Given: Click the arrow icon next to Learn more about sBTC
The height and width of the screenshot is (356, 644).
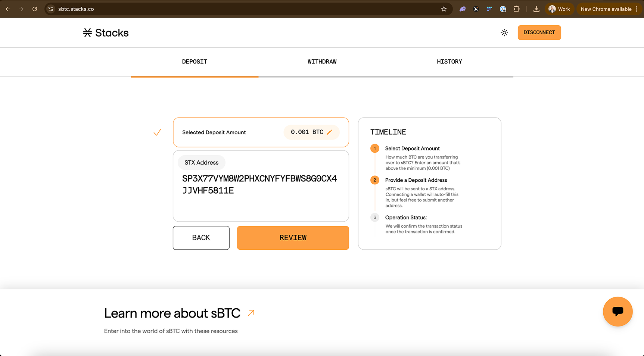Looking at the screenshot, I should [251, 313].
